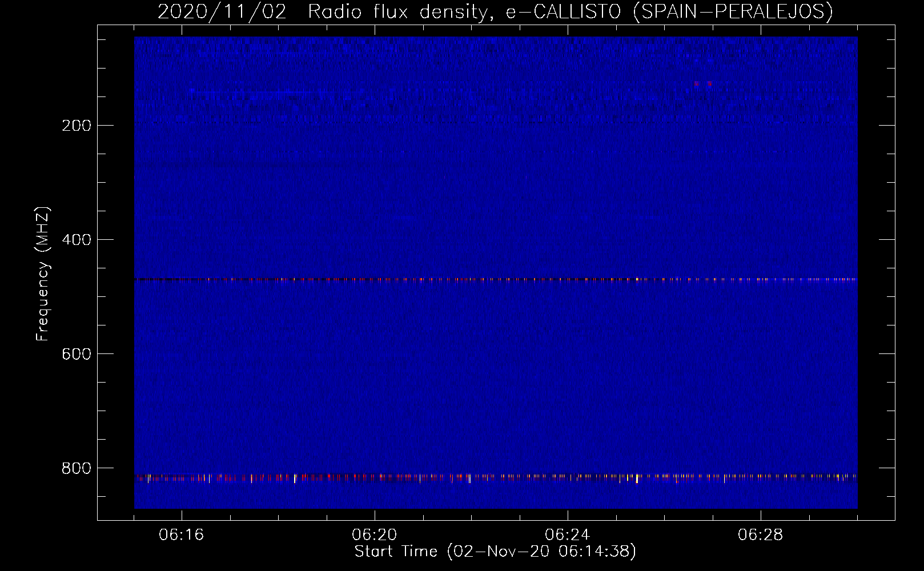Image resolution: width=924 pixels, height=571 pixels.
Task: Click the 'Frequency (MHZ)' axis label
Action: [x=43, y=274]
